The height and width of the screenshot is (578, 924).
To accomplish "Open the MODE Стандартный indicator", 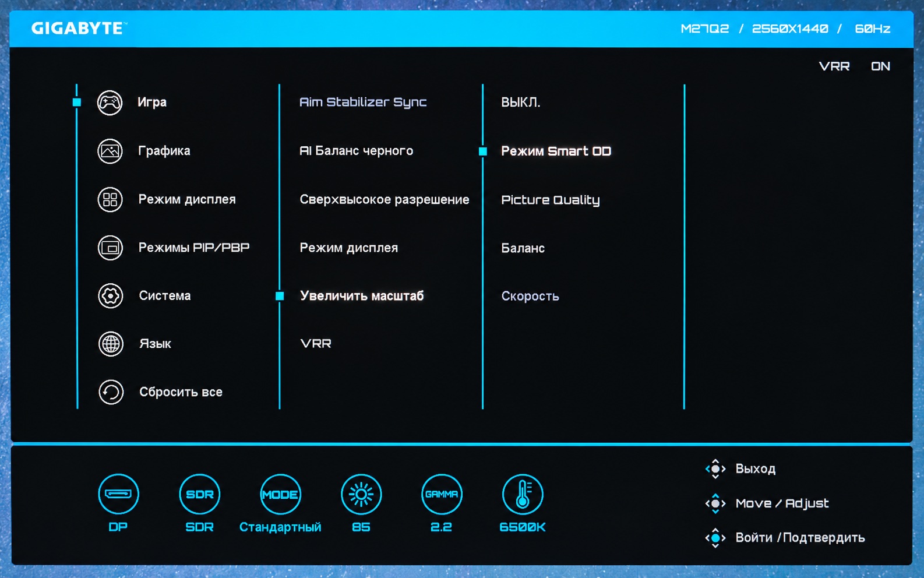I will pyautogui.click(x=280, y=494).
